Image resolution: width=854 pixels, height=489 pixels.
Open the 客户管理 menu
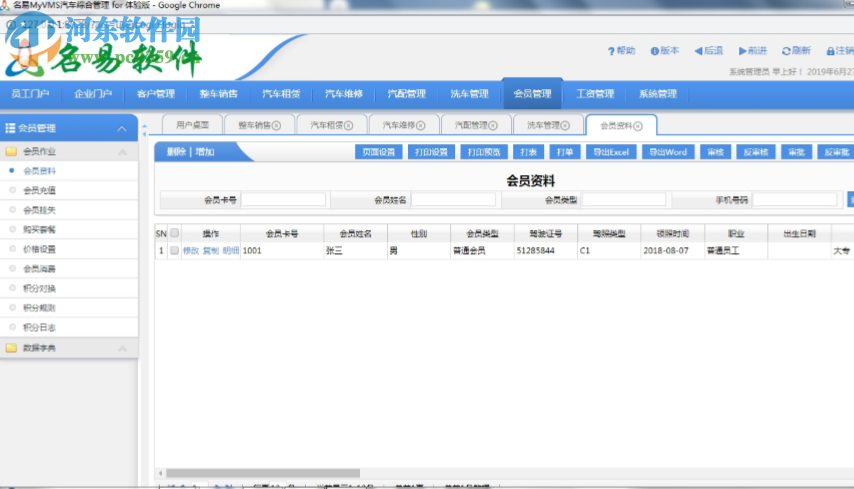[156, 94]
